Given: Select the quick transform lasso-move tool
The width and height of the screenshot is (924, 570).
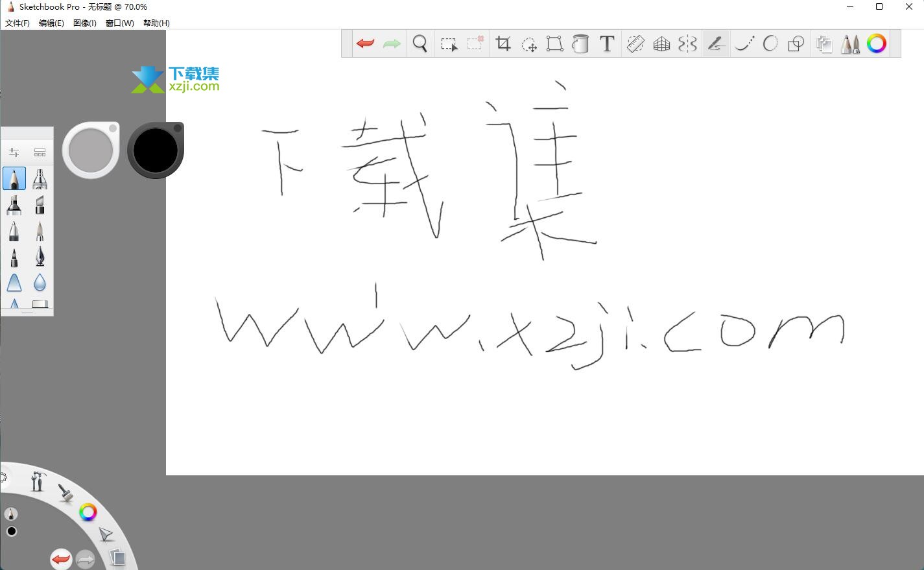Looking at the screenshot, I should pyautogui.click(x=529, y=44).
